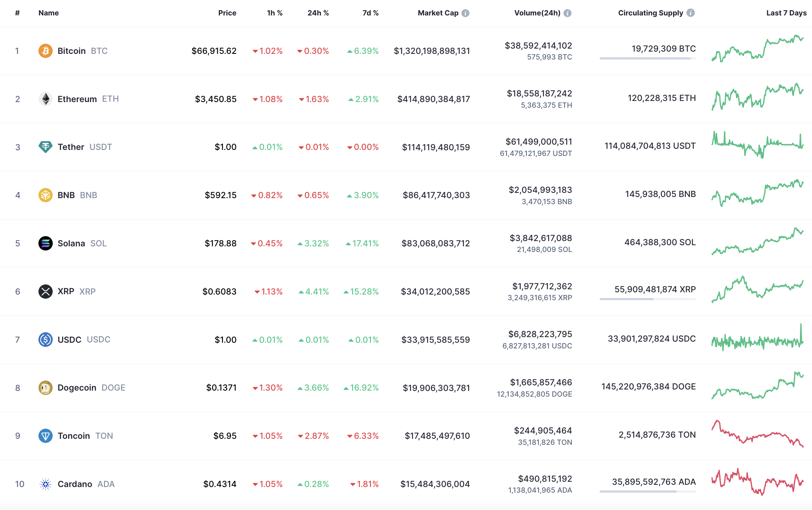Click the Dogecoin logo icon
812x510 pixels.
coord(46,388)
